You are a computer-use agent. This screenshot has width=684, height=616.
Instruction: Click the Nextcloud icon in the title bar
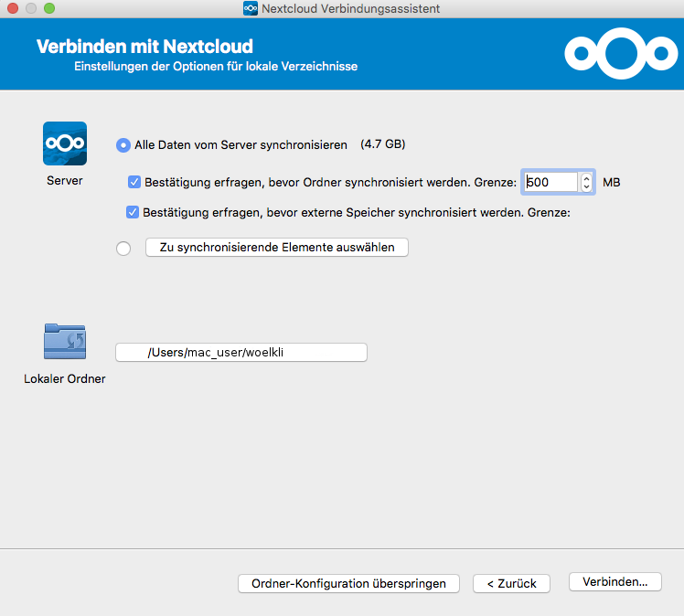coord(251,8)
